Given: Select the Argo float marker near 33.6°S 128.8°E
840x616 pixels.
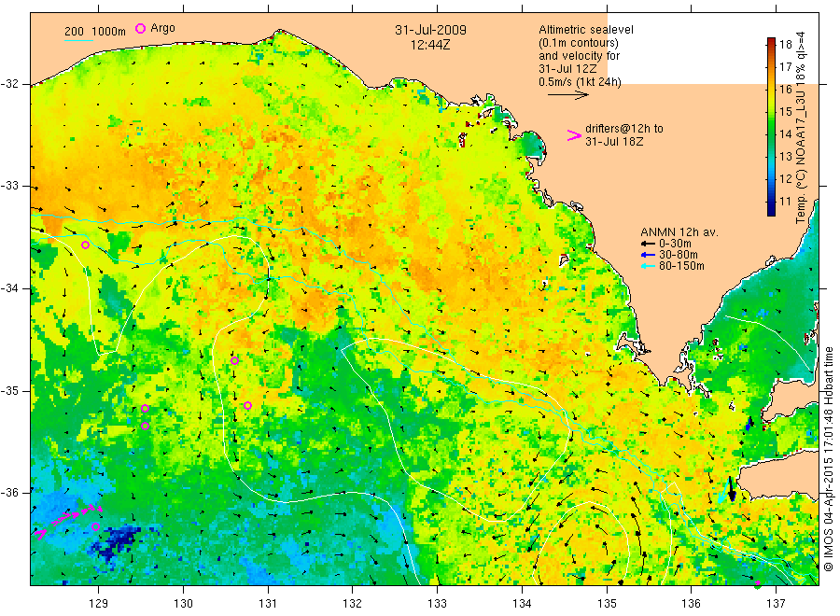Looking at the screenshot, I should tap(85, 245).
